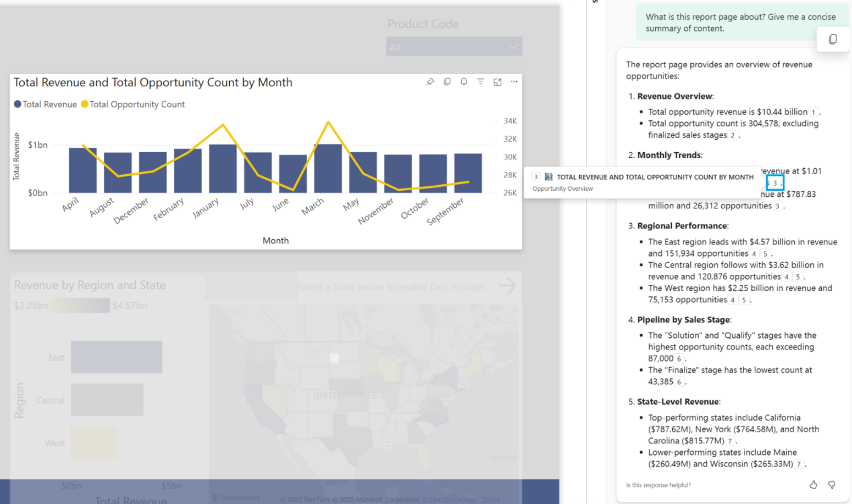852x504 pixels.
Task: Open the chart in focus mode
Action: pos(497,82)
